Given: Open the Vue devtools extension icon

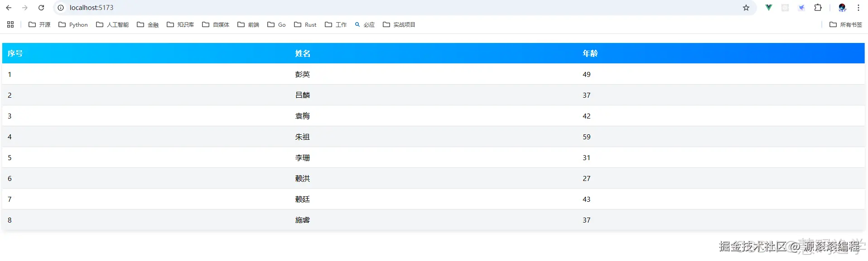Looking at the screenshot, I should point(769,8).
